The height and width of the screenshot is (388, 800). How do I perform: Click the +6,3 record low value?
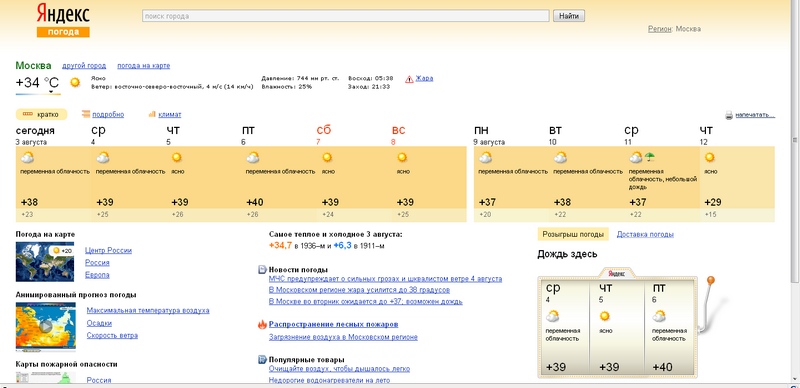(342, 246)
